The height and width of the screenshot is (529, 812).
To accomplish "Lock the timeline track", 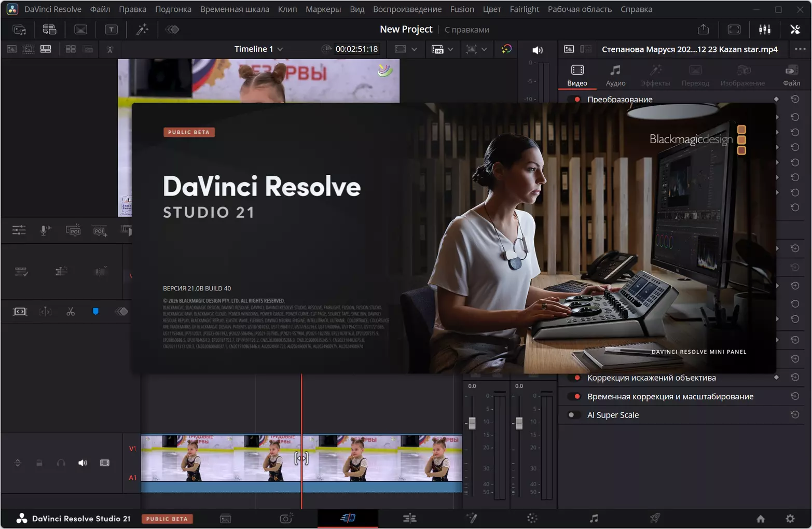I will [39, 463].
